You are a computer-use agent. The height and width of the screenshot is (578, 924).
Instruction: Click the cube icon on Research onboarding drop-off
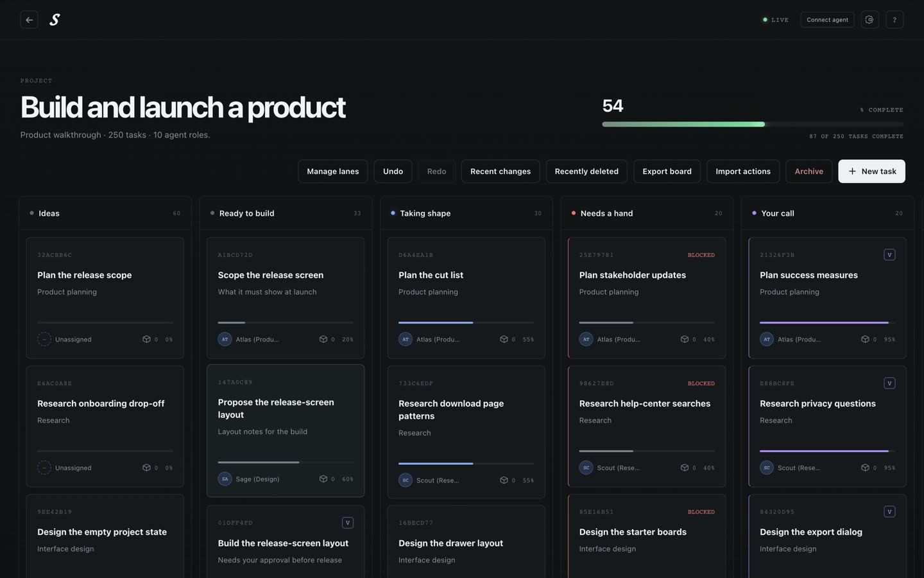[x=146, y=468]
